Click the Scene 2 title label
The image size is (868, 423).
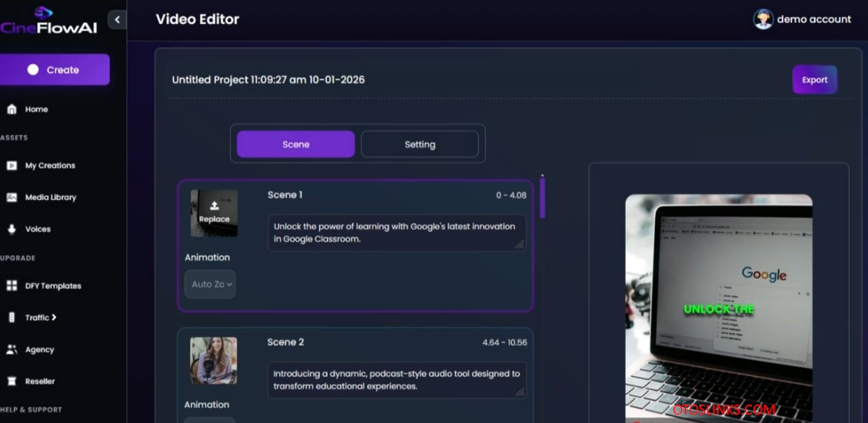point(286,342)
